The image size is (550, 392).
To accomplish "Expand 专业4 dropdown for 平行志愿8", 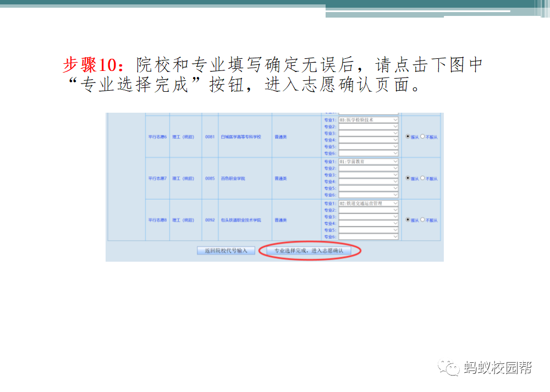I will 368,223.
